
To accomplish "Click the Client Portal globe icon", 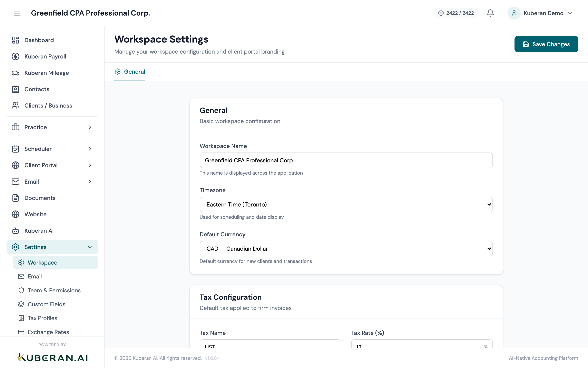I will click(x=16, y=165).
